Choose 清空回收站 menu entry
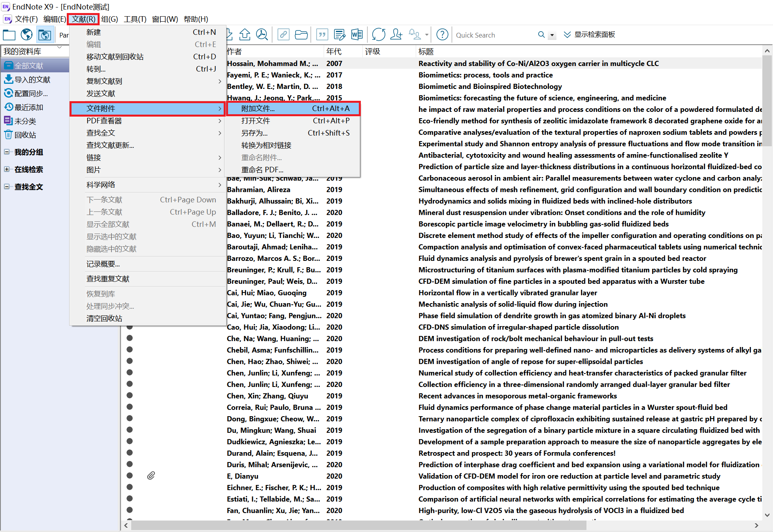This screenshot has height=532, width=773. coord(148,318)
